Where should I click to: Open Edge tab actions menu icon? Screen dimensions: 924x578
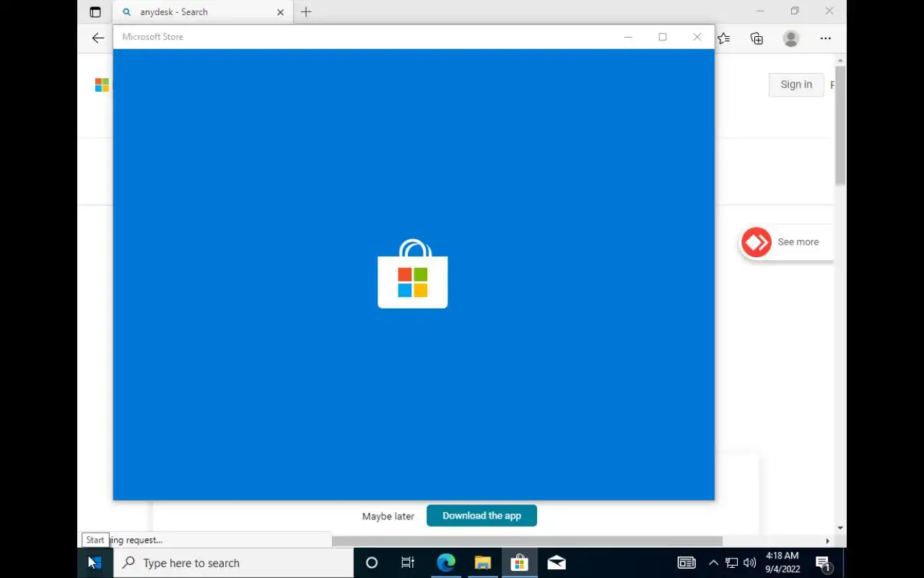click(95, 12)
